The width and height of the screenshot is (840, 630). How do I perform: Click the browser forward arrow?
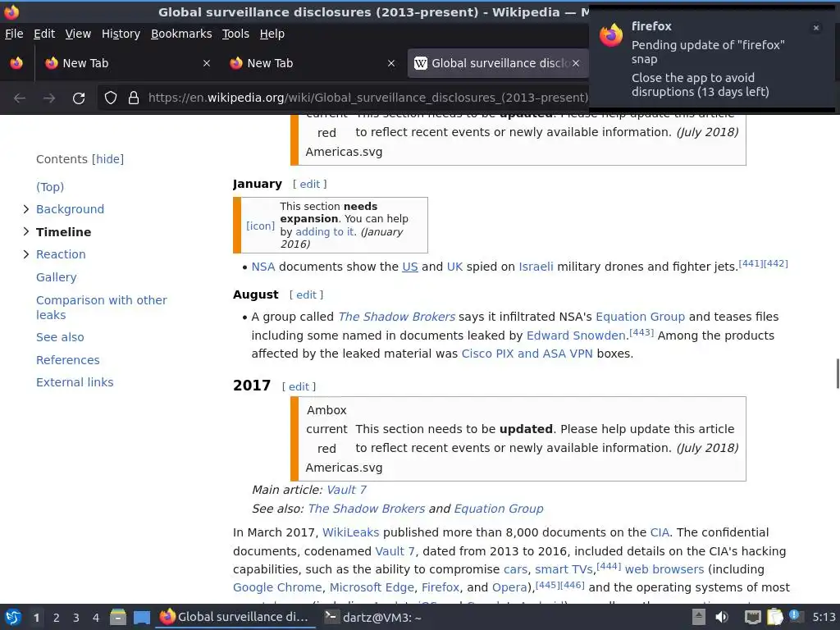click(x=49, y=98)
